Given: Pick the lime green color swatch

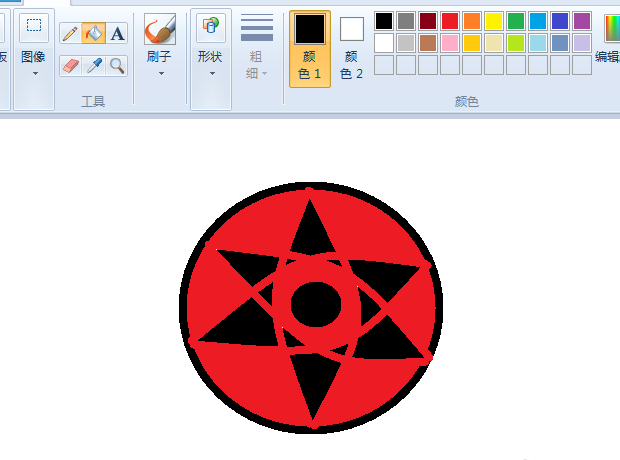Looking at the screenshot, I should point(516,43).
